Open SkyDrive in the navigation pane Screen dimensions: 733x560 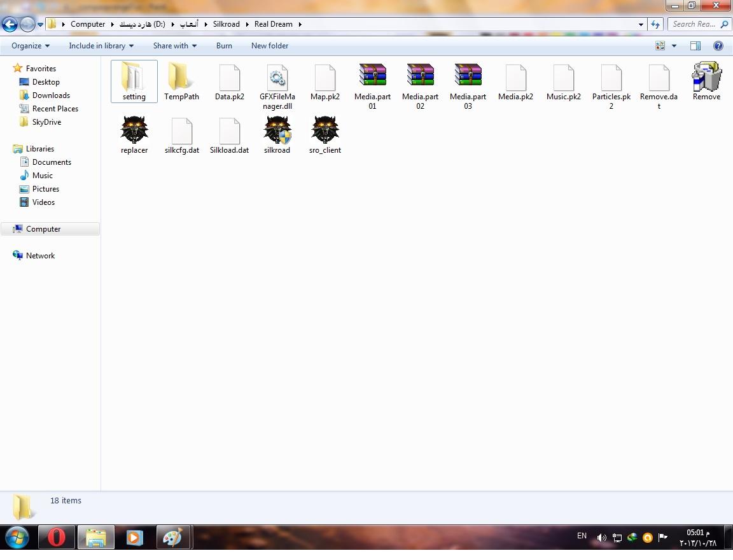[x=46, y=122]
